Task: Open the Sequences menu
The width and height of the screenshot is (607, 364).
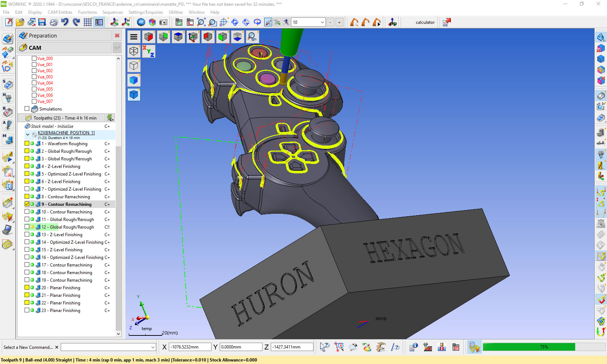Action: [x=112, y=12]
